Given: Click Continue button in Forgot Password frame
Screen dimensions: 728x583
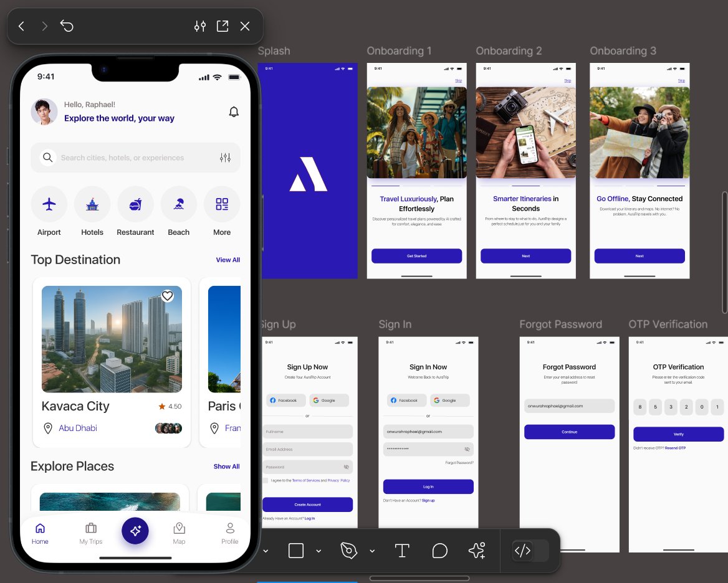Looking at the screenshot, I should coord(570,432).
